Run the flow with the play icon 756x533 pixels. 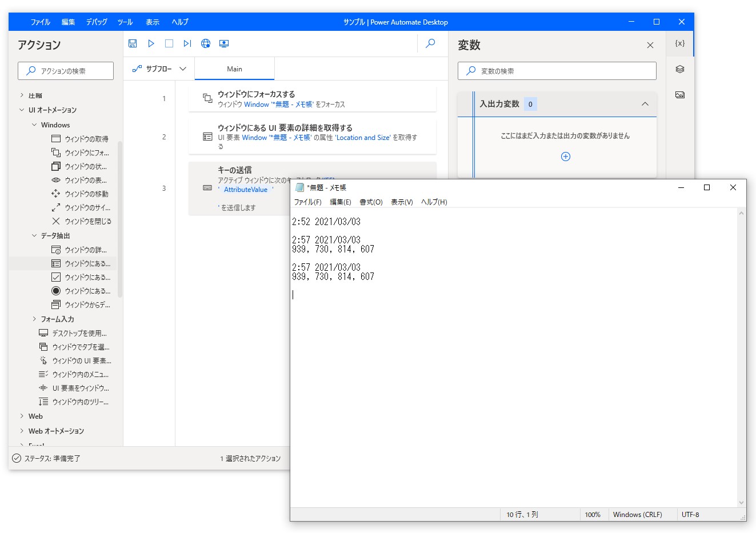pyautogui.click(x=151, y=43)
